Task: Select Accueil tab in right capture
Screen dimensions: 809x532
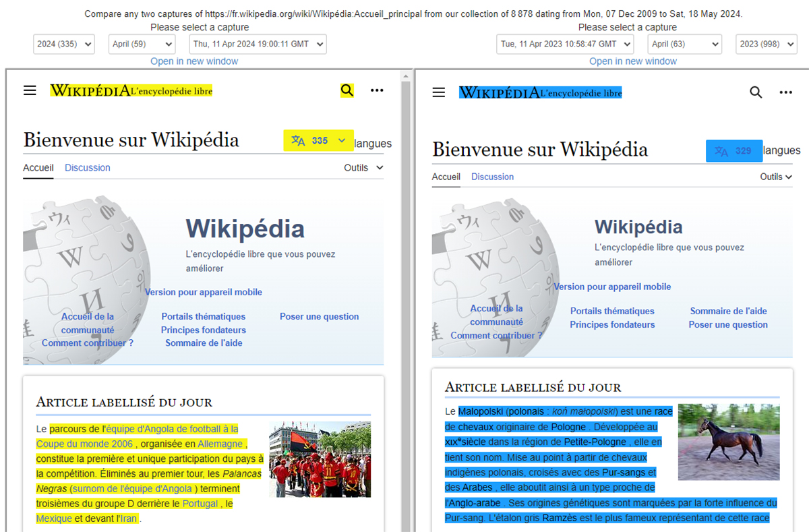Action: pos(446,177)
